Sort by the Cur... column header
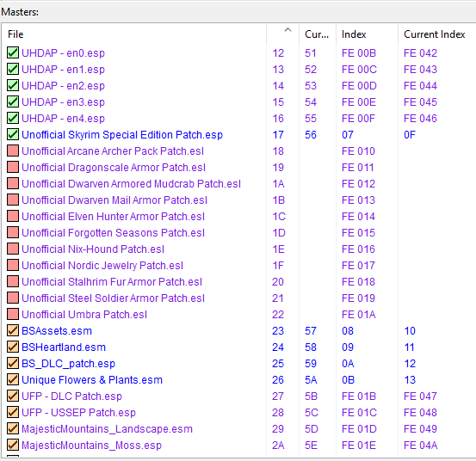The width and height of the screenshot is (476, 461). (x=318, y=34)
